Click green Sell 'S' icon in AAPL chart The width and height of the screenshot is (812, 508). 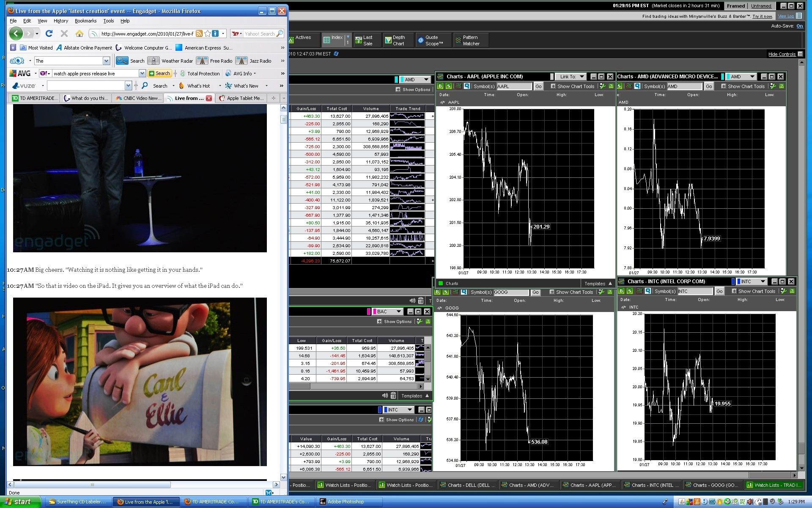[x=449, y=86]
